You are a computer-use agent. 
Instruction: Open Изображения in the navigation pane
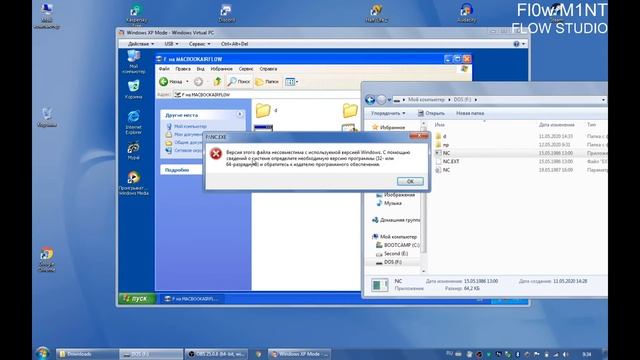(395, 195)
